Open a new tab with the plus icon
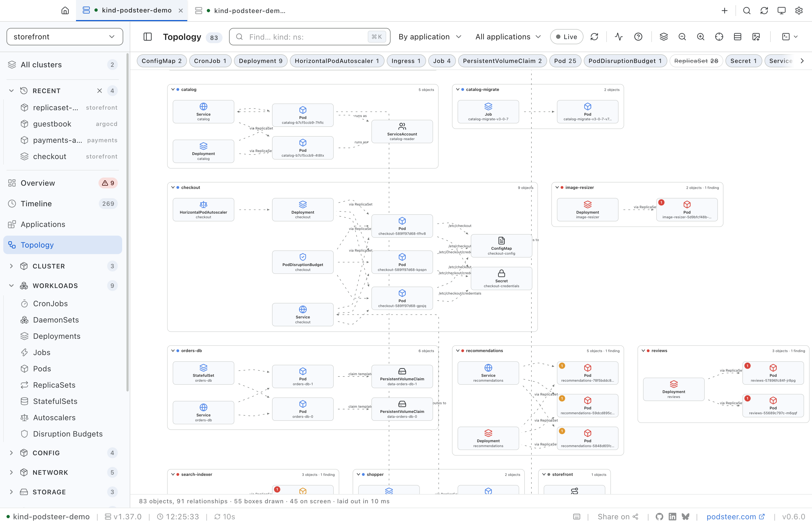The width and height of the screenshot is (812, 525). click(x=724, y=11)
